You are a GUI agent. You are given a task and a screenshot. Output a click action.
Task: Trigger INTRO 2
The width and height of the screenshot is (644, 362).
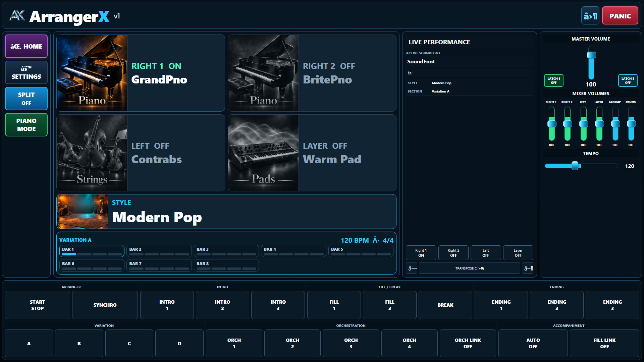222,305
